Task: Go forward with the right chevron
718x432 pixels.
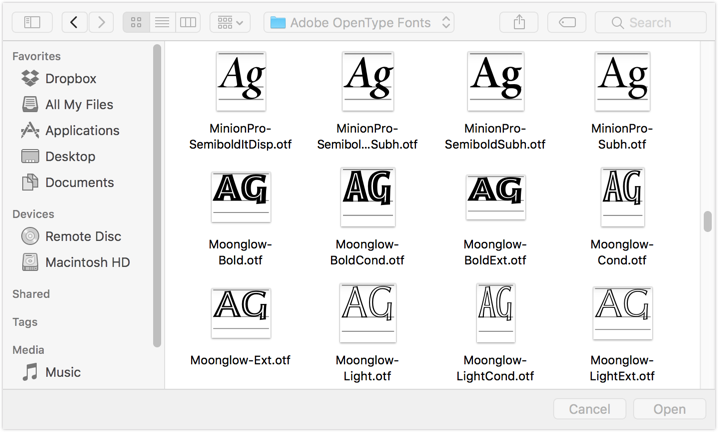Action: click(101, 22)
